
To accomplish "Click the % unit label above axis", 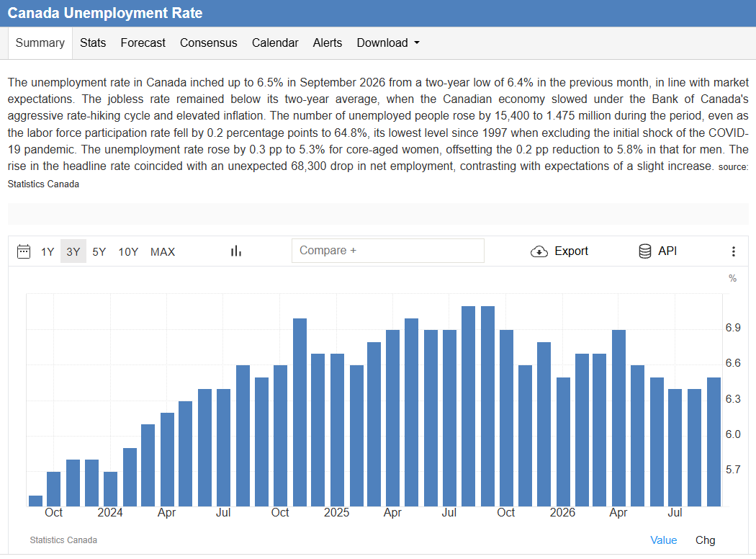I will [732, 278].
